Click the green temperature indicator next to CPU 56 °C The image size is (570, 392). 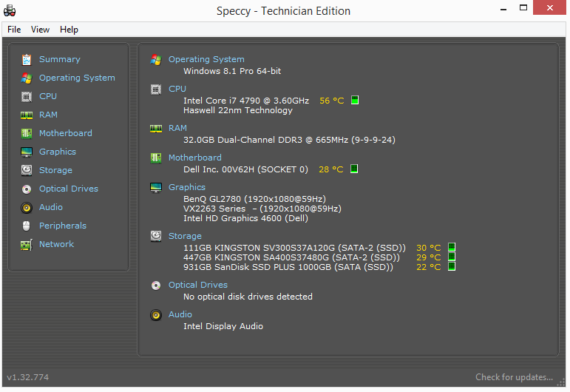pos(355,100)
